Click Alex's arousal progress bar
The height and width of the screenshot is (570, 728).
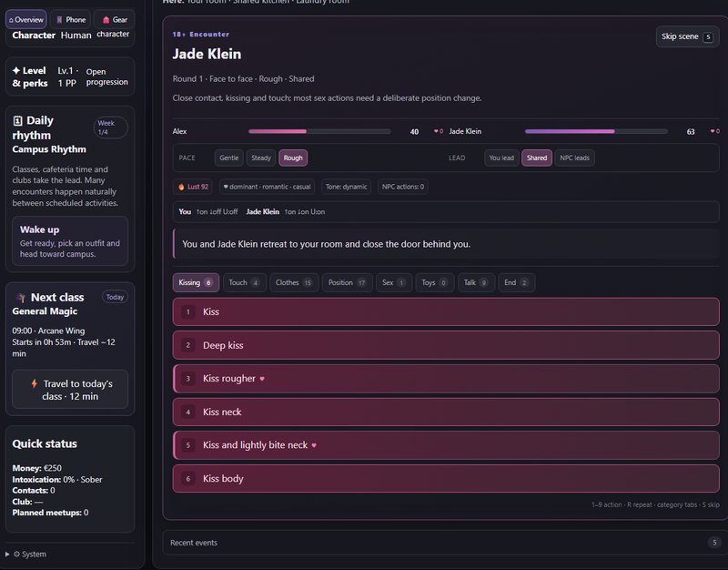pos(319,131)
